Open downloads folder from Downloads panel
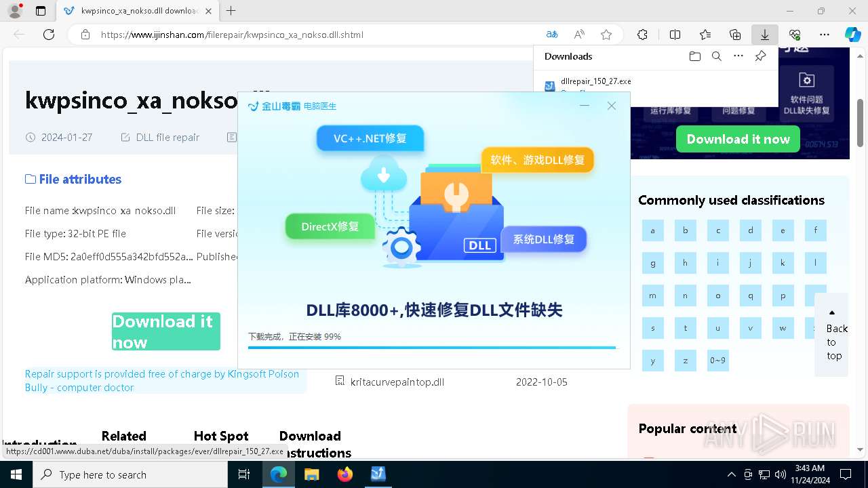 coord(695,56)
